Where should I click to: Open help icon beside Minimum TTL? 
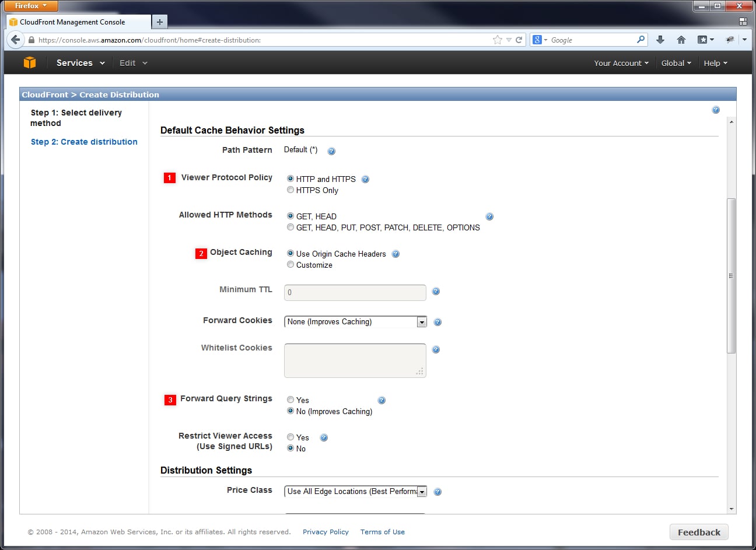pos(436,291)
